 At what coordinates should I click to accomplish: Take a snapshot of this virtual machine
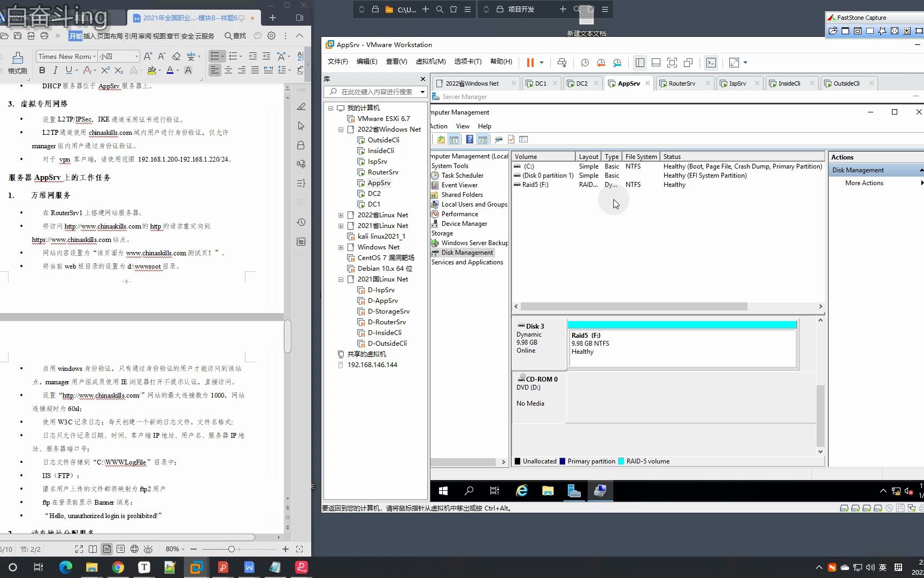coord(585,63)
